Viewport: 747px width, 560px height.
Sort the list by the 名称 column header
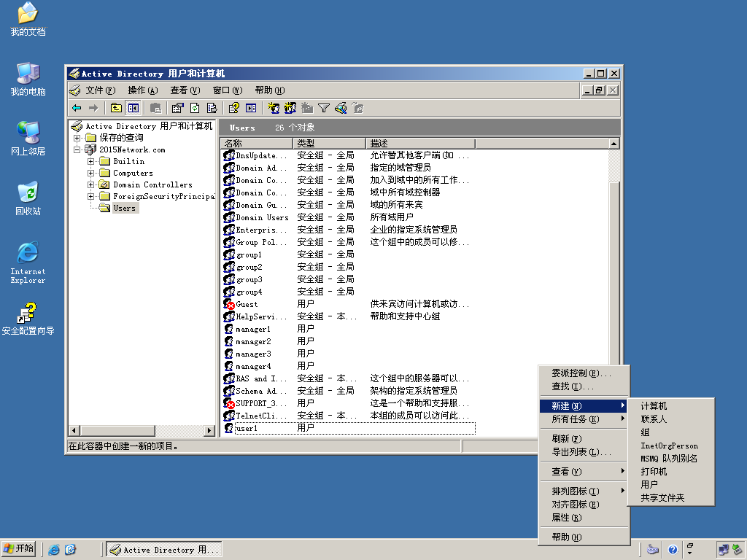pyautogui.click(x=258, y=144)
